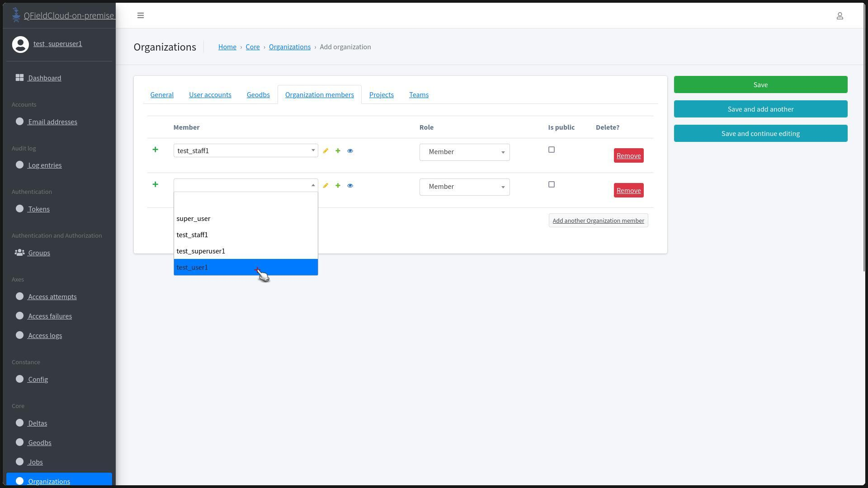The height and width of the screenshot is (488, 868).
Task: Switch to the Teams tab
Action: tap(419, 94)
